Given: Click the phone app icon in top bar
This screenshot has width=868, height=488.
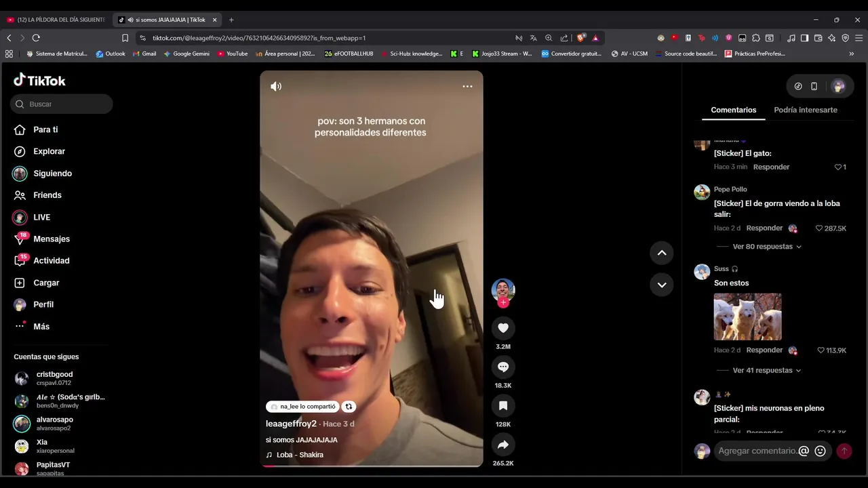Looking at the screenshot, I should point(814,86).
